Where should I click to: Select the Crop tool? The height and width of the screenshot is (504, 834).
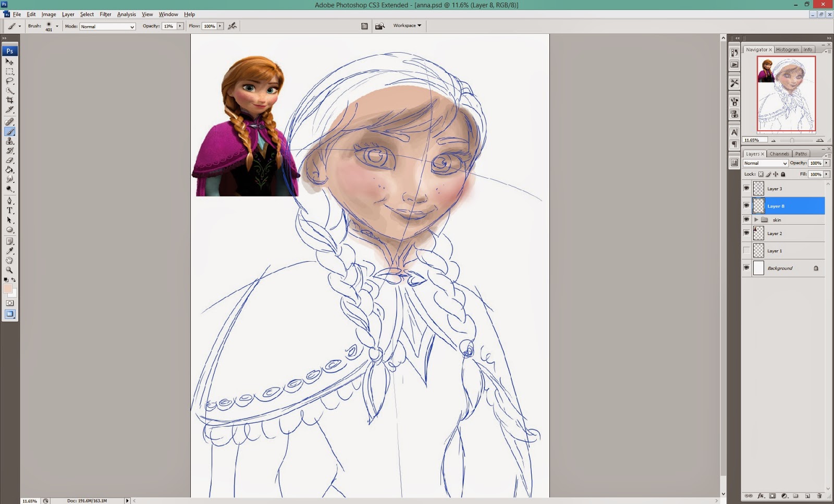point(9,100)
